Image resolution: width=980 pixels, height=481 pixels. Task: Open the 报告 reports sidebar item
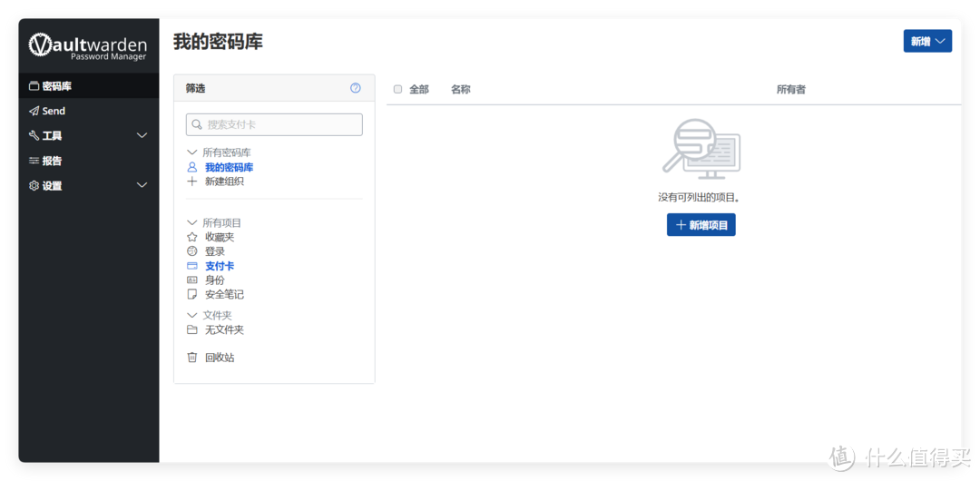(88, 161)
